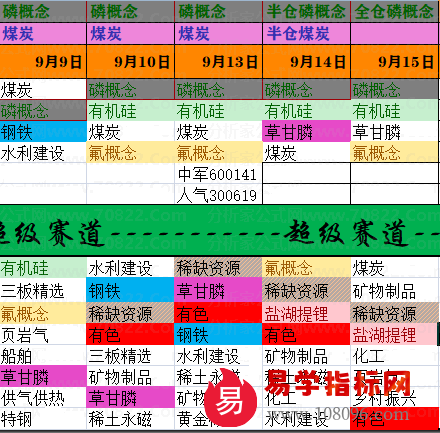
Task: Click the 船舶 cell
Action: 43,356
